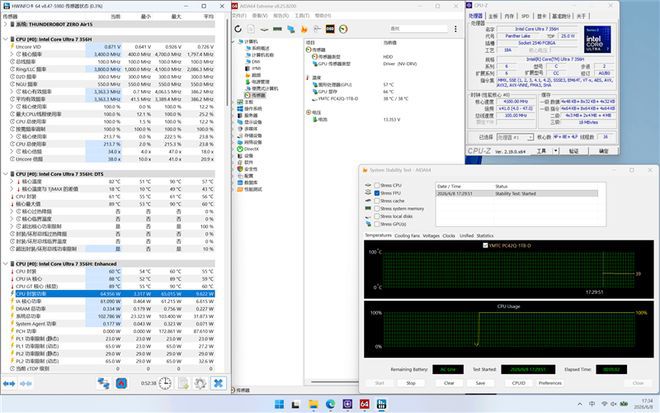Click CPU-Z 验证 validate button
The image size is (660, 413).
click(x=573, y=151)
